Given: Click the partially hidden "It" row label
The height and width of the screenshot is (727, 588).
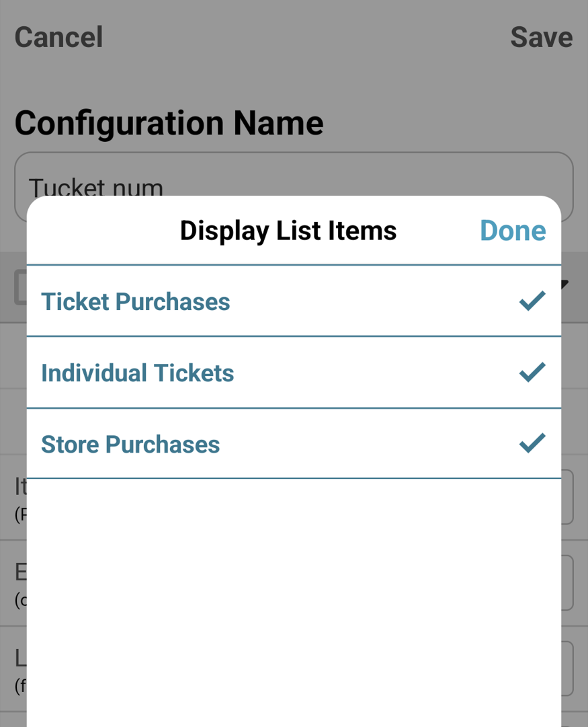Looking at the screenshot, I should [21, 487].
